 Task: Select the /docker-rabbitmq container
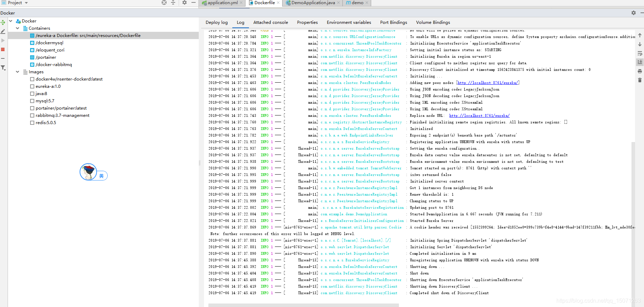54,64
